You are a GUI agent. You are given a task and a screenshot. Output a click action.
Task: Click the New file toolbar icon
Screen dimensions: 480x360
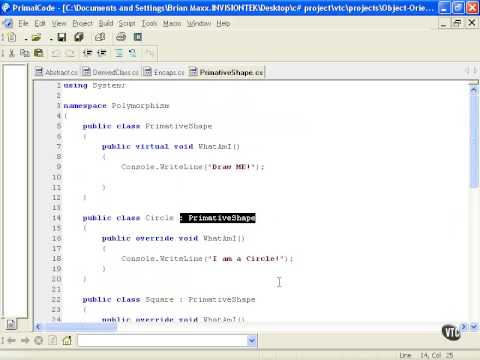(x=11, y=37)
